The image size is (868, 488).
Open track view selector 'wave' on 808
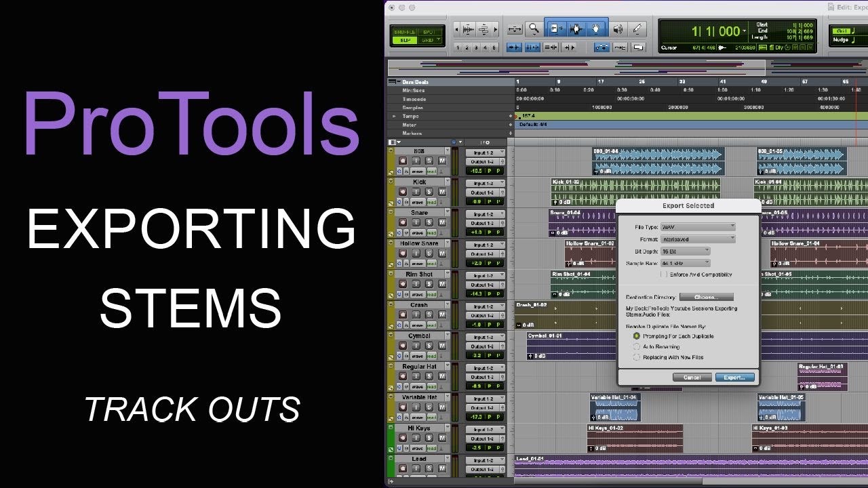click(x=418, y=171)
